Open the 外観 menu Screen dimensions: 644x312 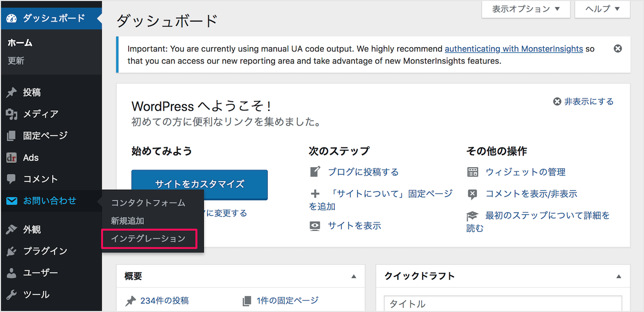(51, 229)
